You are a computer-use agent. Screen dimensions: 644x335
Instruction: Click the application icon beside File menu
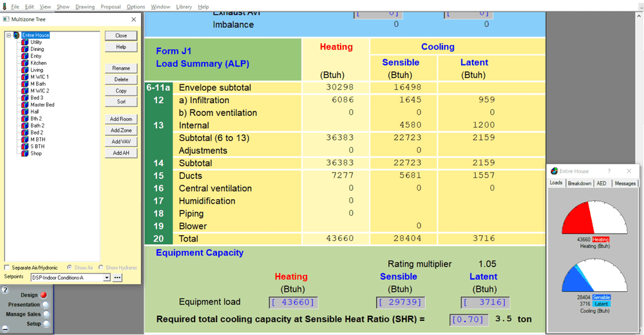5,6
